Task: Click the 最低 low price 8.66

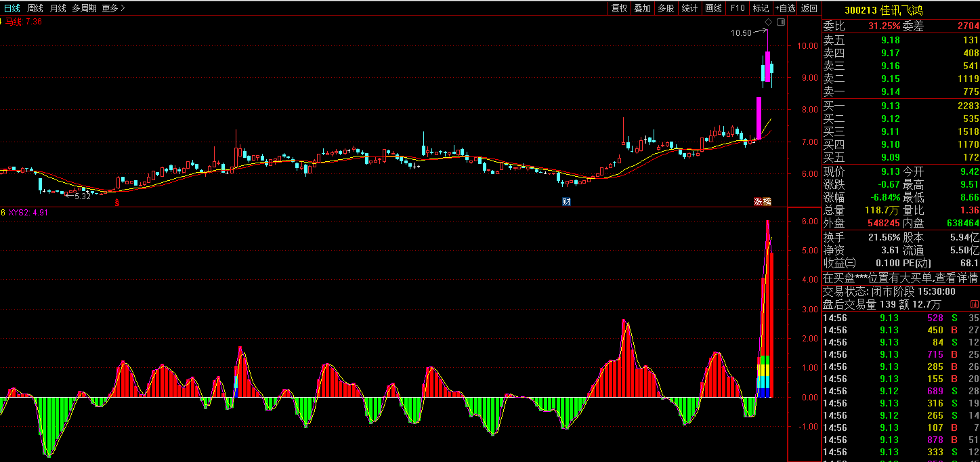Action: pyautogui.click(x=969, y=198)
